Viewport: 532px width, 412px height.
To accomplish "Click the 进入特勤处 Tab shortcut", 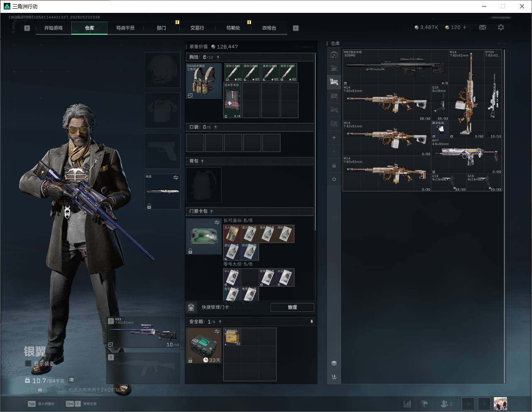I will point(41,404).
